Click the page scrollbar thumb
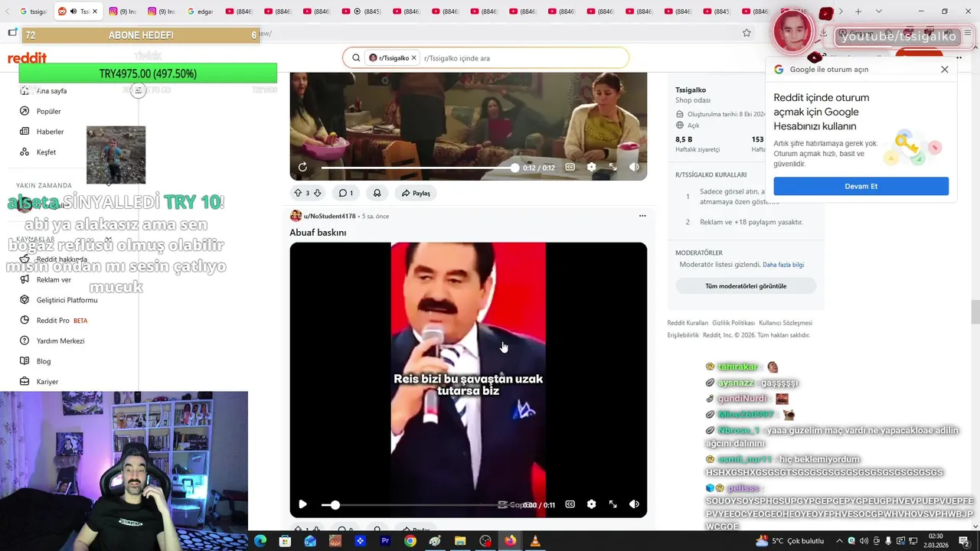 click(x=975, y=312)
